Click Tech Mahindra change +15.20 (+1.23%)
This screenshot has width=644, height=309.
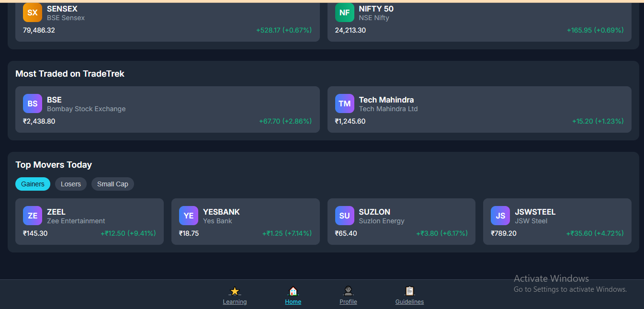pos(598,121)
